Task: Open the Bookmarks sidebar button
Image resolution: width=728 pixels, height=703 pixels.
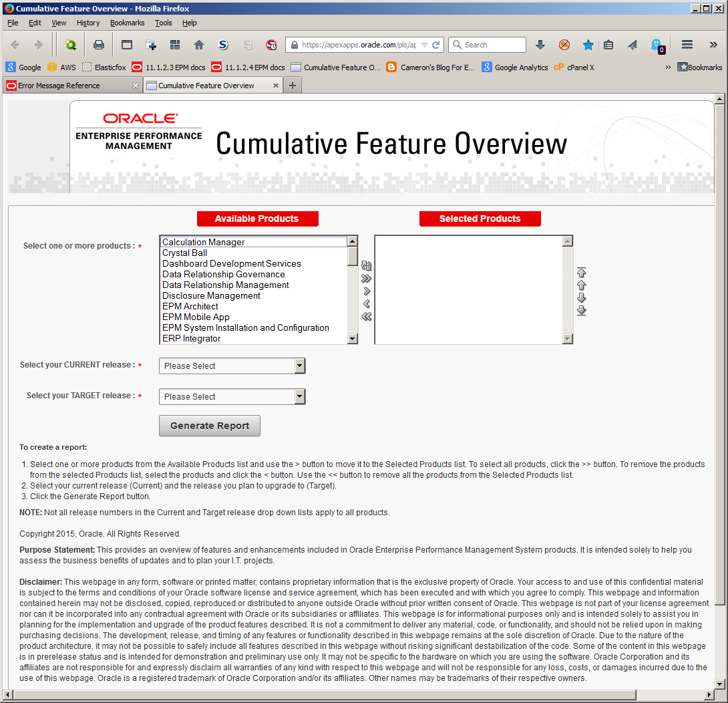Action: point(700,67)
